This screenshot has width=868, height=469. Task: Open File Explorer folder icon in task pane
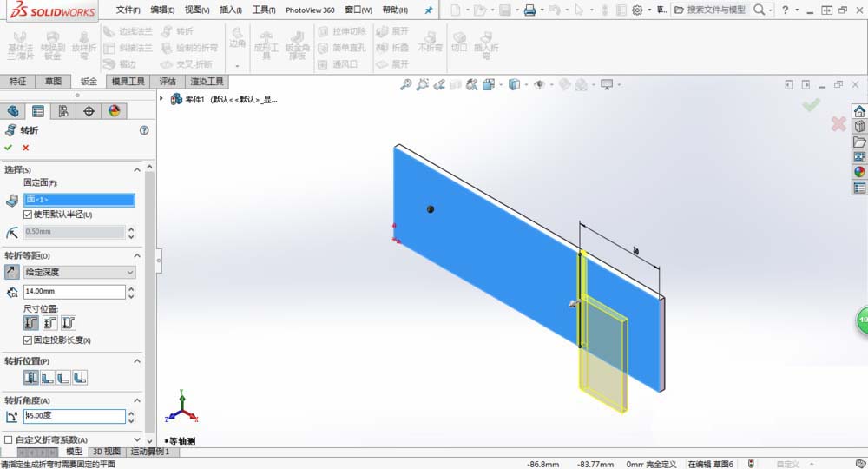859,142
